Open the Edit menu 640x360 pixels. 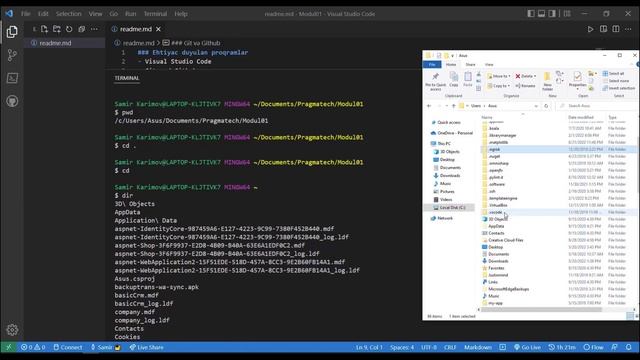tap(43, 13)
